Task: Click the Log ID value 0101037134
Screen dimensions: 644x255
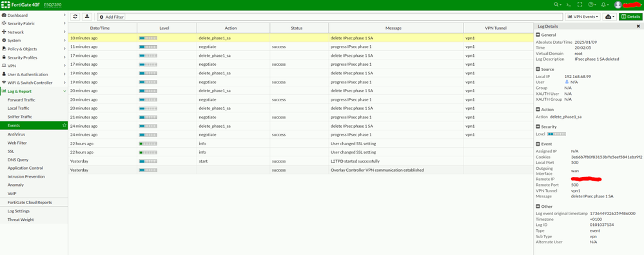Action: [601, 225]
